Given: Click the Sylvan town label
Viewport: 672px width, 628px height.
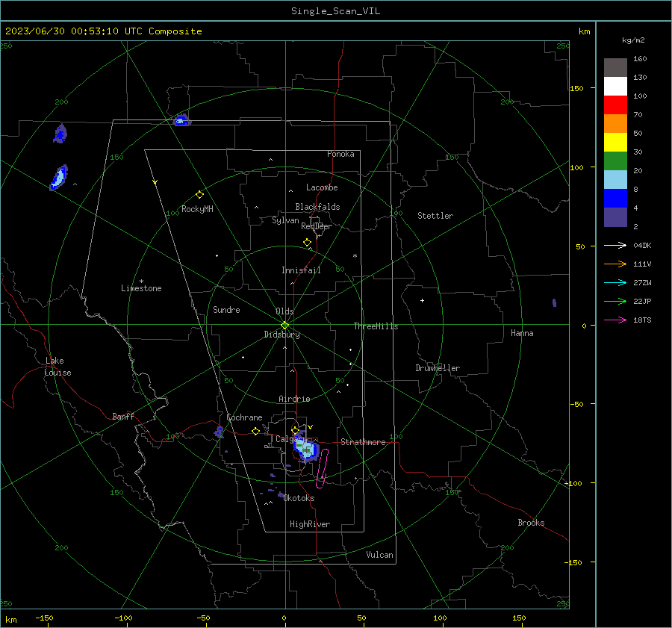Looking at the screenshot, I should click(x=285, y=220).
